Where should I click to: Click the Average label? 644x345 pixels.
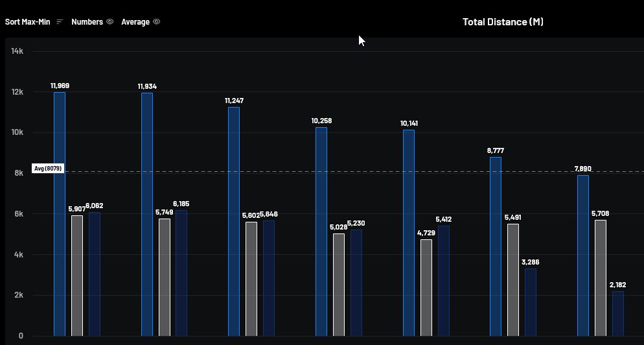click(x=135, y=22)
